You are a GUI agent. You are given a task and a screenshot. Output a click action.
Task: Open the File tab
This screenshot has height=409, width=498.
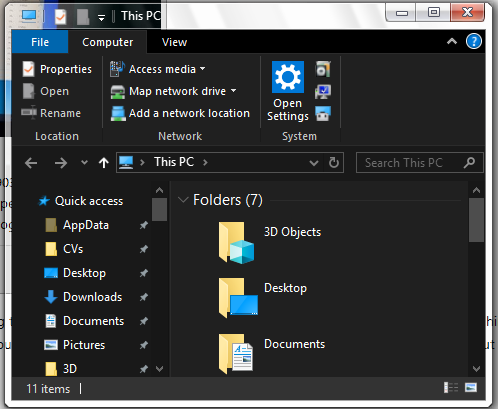coord(40,42)
